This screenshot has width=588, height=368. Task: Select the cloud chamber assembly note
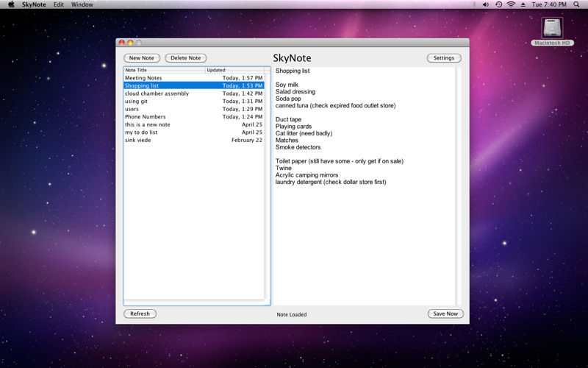(194, 93)
